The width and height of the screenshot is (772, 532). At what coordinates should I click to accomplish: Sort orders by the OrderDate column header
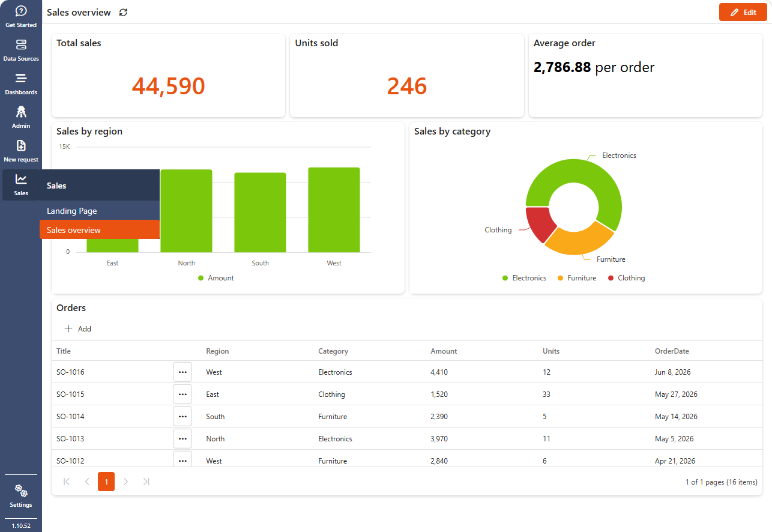pyautogui.click(x=672, y=351)
